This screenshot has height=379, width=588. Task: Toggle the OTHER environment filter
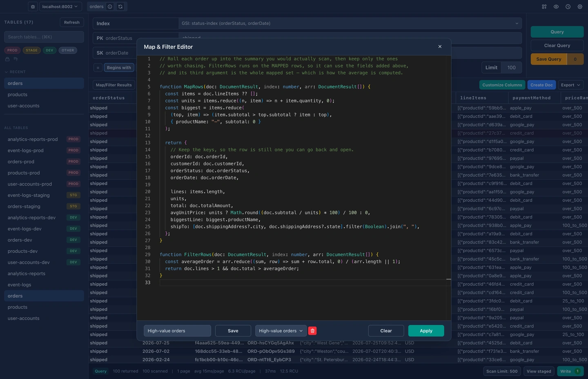(68, 50)
